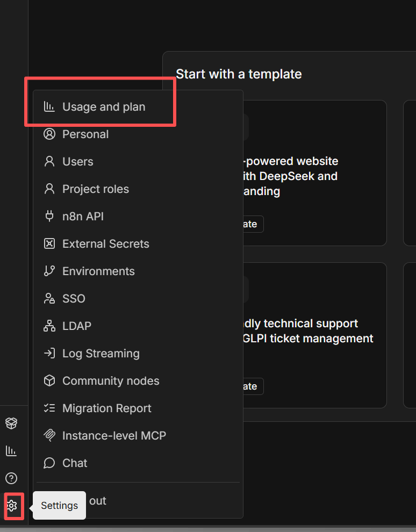
Task: Click the cube icon for Community nodes
Action: click(49, 381)
